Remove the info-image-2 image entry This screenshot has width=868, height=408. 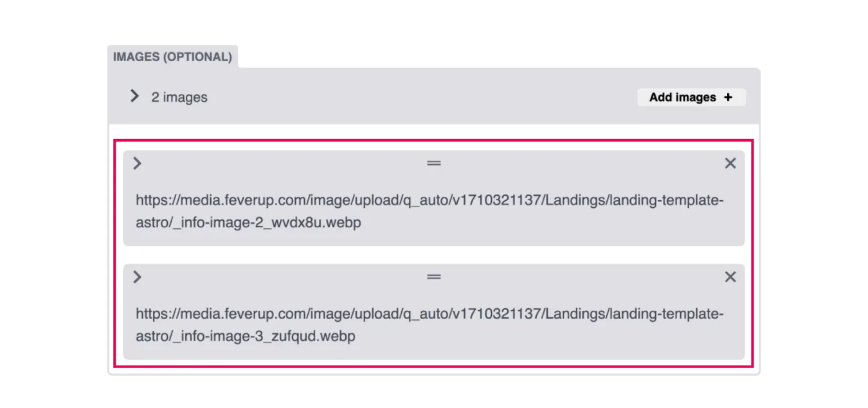(730, 163)
